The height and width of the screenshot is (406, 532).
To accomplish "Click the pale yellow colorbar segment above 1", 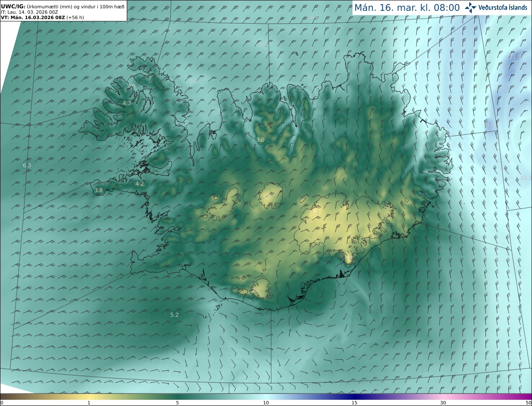I will 89,396.
